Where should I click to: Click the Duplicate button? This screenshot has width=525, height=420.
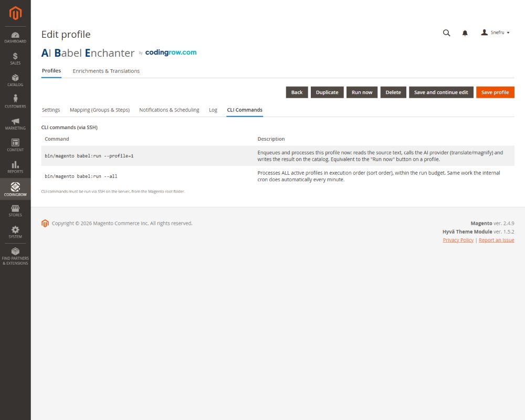[x=327, y=92]
